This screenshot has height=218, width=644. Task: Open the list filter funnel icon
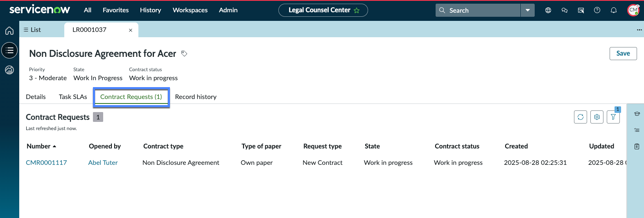coord(613,117)
